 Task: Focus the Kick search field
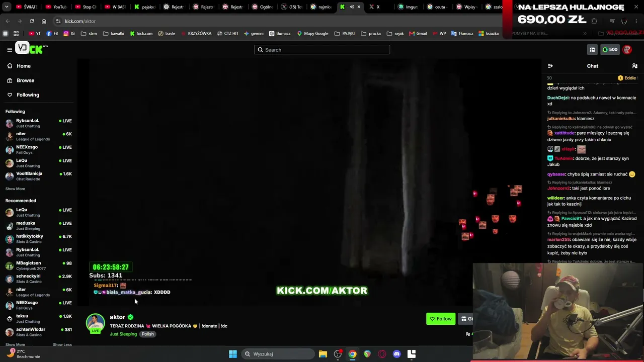point(322,50)
